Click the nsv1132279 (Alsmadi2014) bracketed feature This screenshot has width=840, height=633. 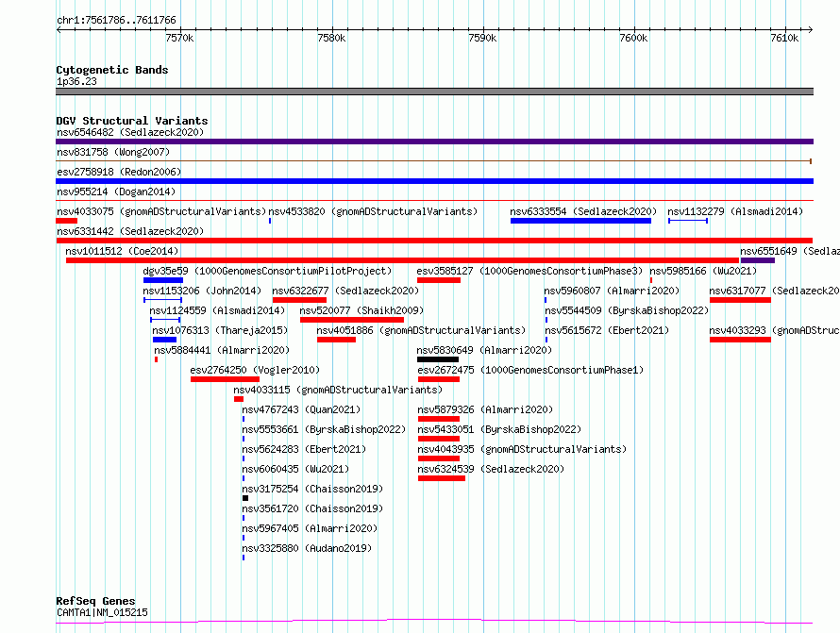point(688,221)
